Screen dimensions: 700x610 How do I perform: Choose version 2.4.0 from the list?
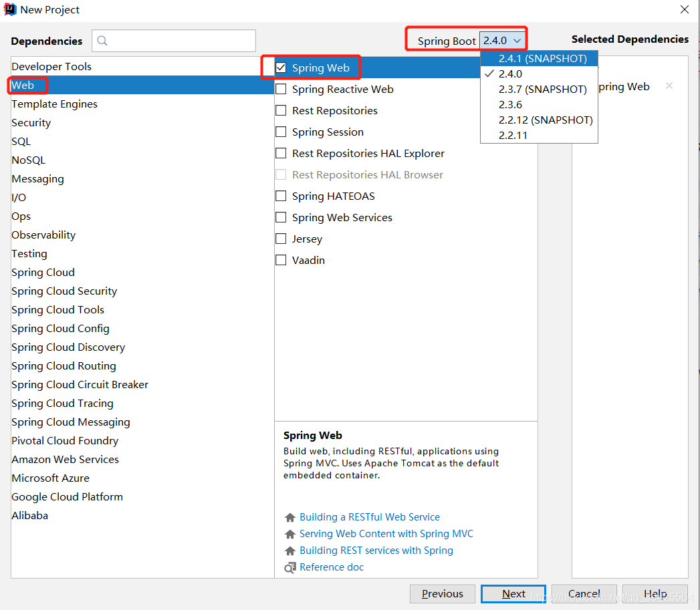point(540,74)
